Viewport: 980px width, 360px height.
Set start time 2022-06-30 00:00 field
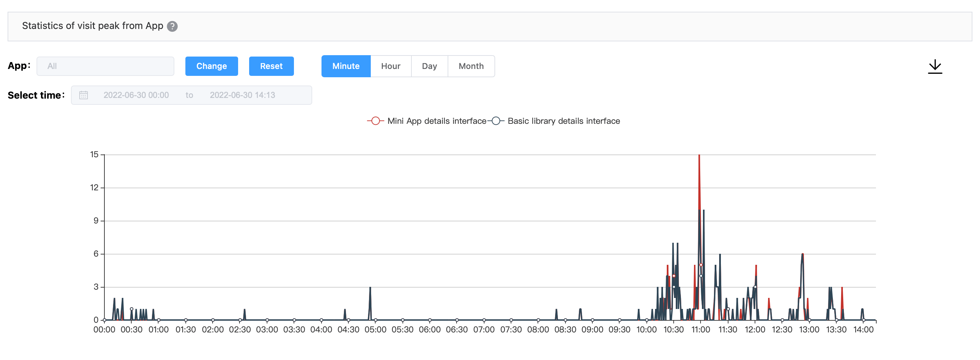(x=136, y=95)
